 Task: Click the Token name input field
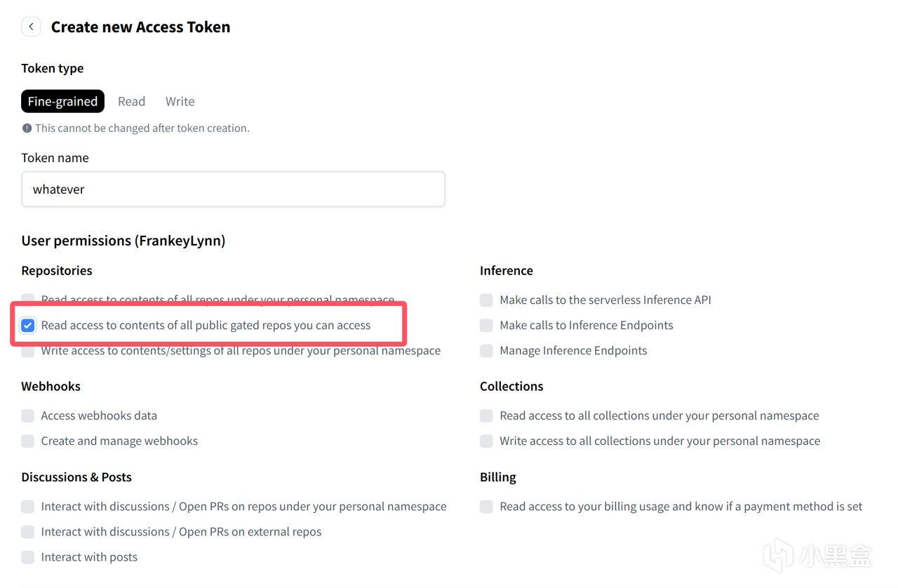(x=233, y=189)
